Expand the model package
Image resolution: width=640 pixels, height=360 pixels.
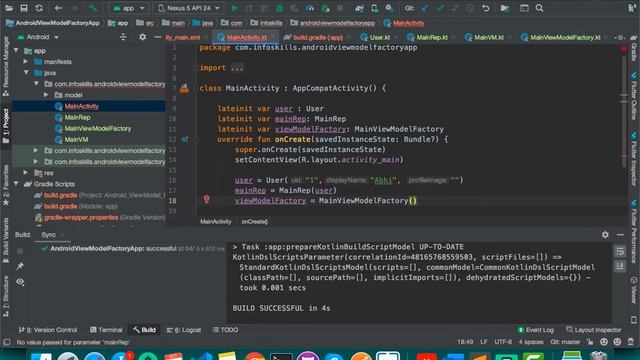click(x=46, y=95)
